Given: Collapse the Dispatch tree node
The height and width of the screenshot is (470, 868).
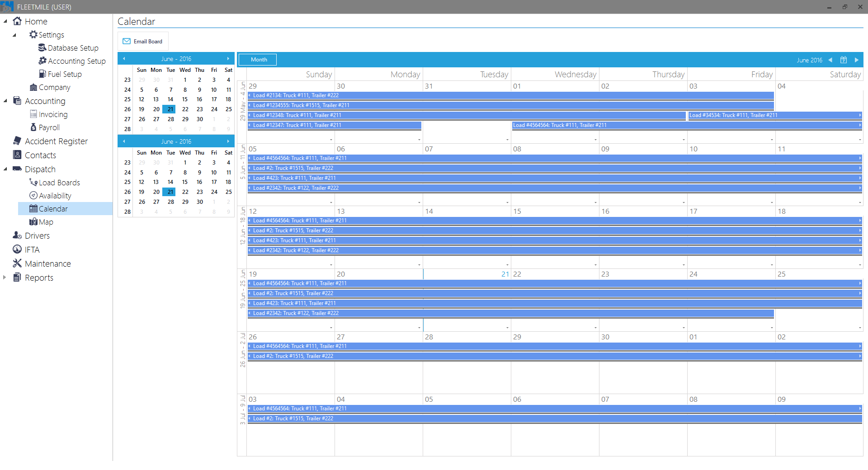Looking at the screenshot, I should [x=5, y=169].
